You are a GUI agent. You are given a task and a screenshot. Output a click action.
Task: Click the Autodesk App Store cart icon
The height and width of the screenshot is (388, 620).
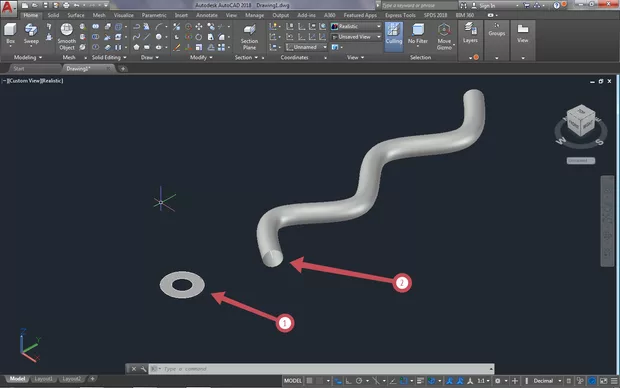tap(526, 5)
